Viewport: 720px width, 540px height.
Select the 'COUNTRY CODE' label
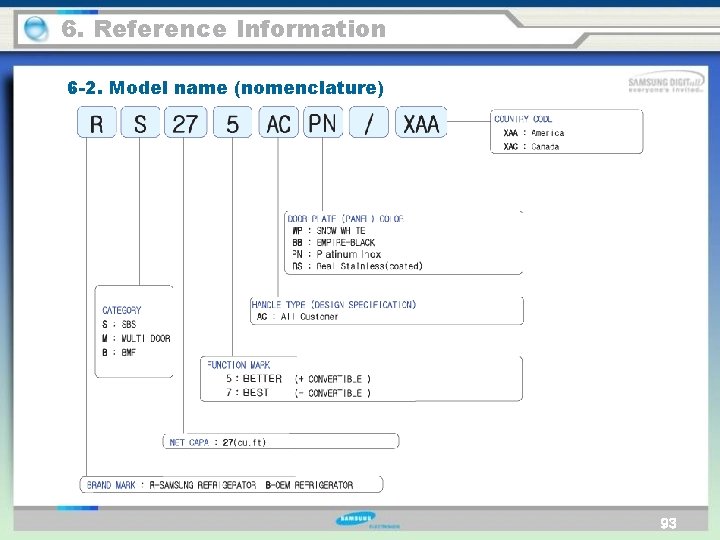(x=523, y=119)
